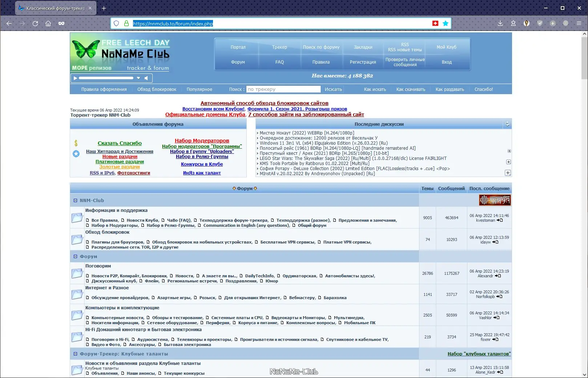Click the grey plus circle extension

click(553, 23)
